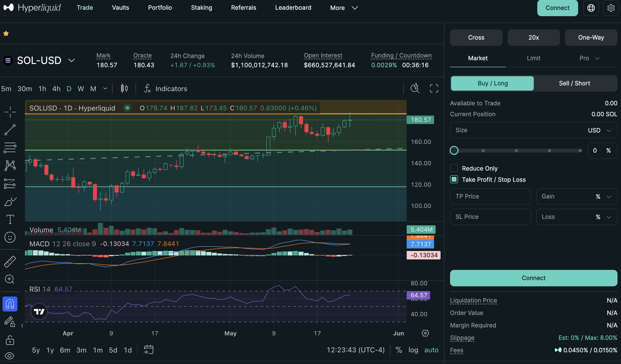Screen dimensions: 621x364
Task: Open the One-Way position mode button
Action: (591, 38)
